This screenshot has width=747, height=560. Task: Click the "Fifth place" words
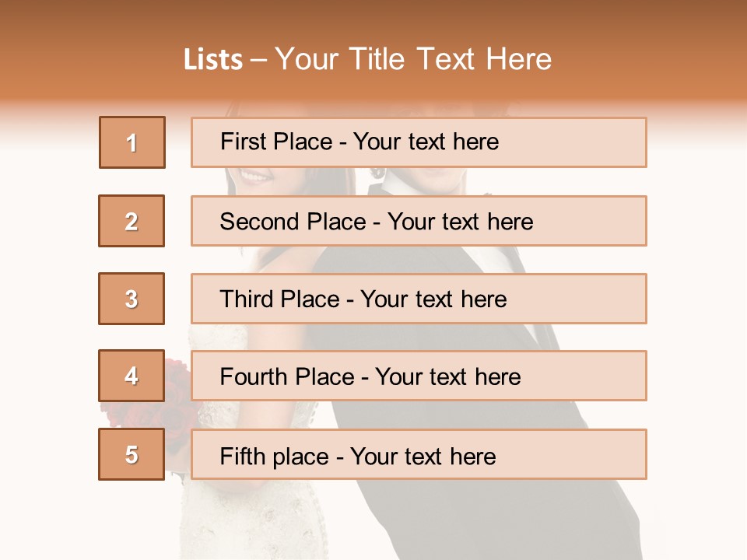274,456
